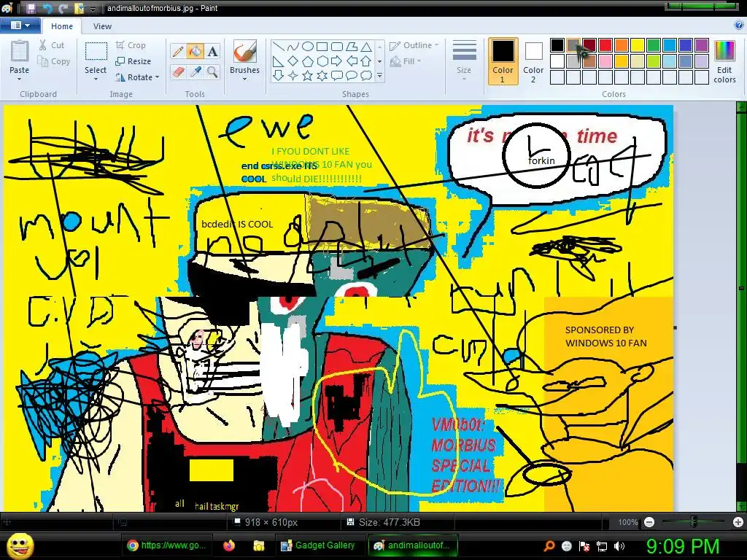747x560 pixels.
Task: Select the Magnifier tool
Action: 212,72
